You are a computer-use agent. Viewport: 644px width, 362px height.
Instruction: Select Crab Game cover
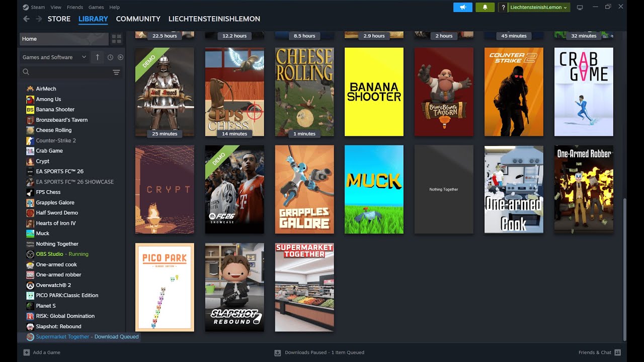click(x=584, y=92)
